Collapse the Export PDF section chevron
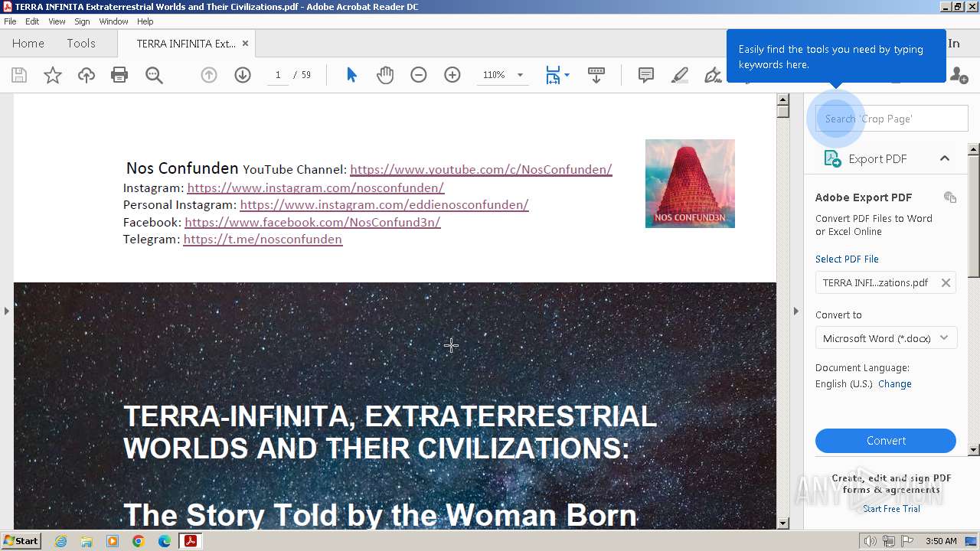980x551 pixels. (945, 158)
